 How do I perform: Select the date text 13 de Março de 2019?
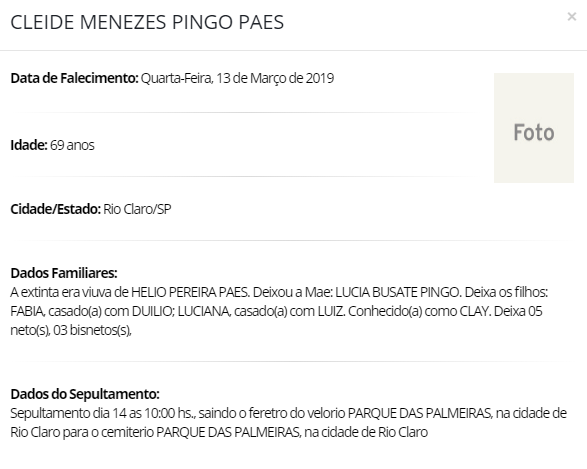coord(275,78)
